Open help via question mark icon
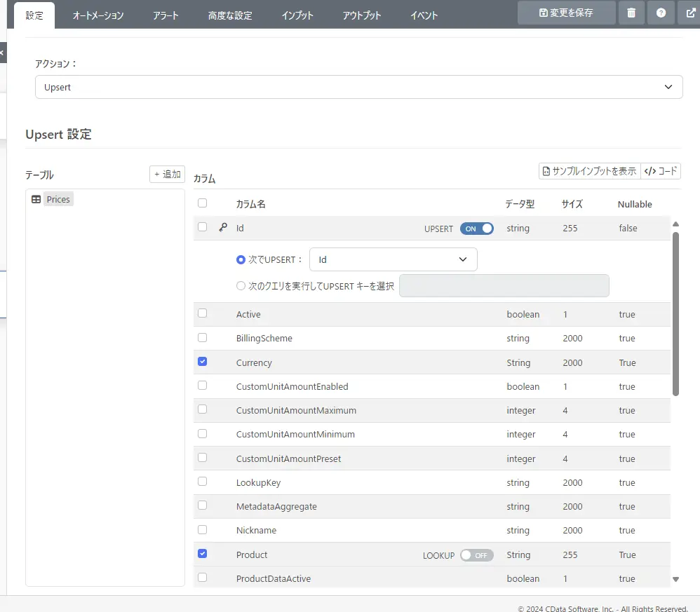Viewport: 700px width, 612px height. click(661, 13)
